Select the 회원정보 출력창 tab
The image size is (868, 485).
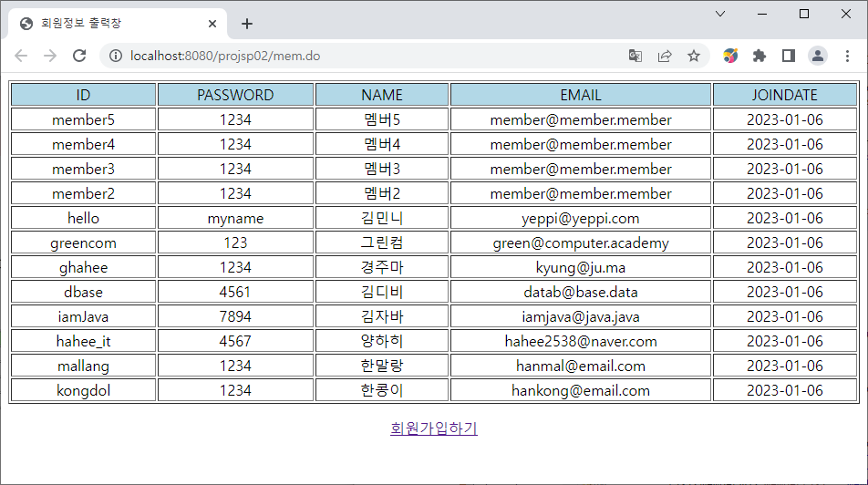click(118, 24)
